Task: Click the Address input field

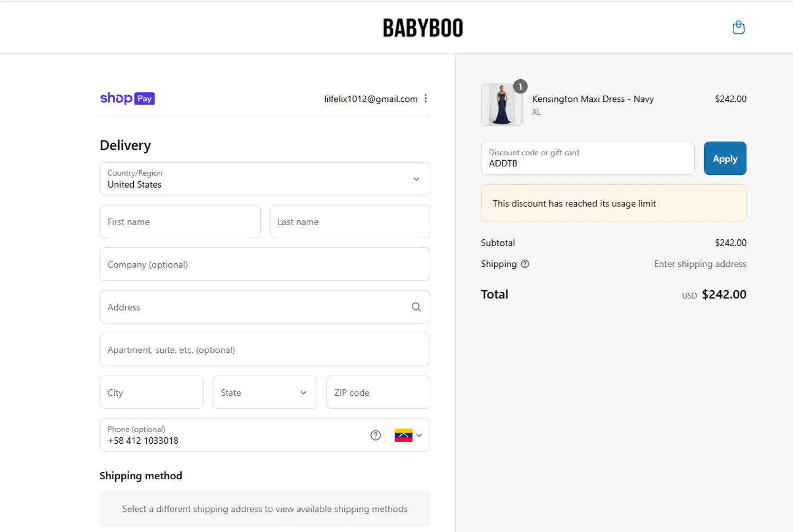Action: pyautogui.click(x=265, y=307)
